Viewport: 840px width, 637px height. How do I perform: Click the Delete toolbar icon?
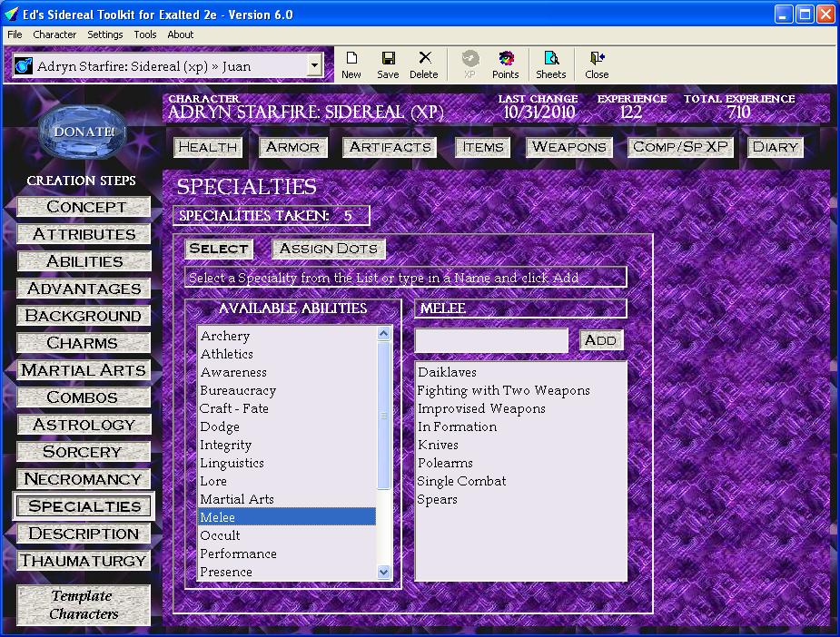424,65
